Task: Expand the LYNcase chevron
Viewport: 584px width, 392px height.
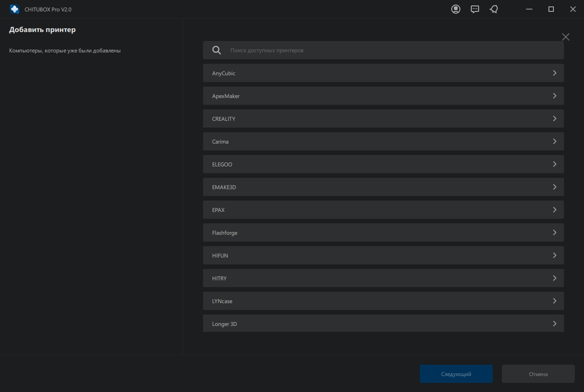Action: pos(555,301)
